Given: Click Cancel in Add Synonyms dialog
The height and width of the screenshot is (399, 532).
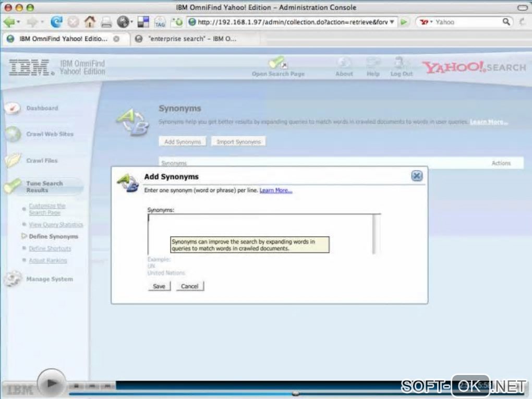Looking at the screenshot, I should tap(190, 286).
